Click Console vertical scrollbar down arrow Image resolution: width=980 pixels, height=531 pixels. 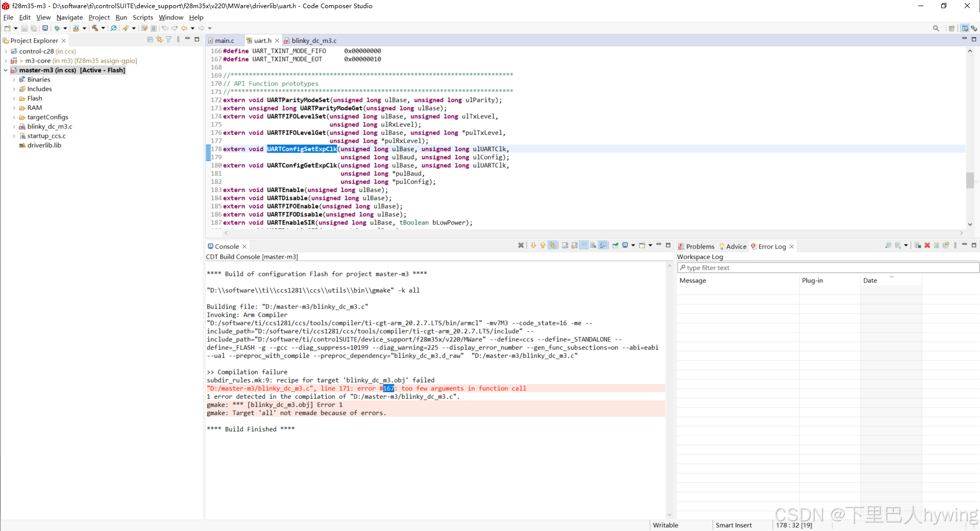pyautogui.click(x=670, y=515)
